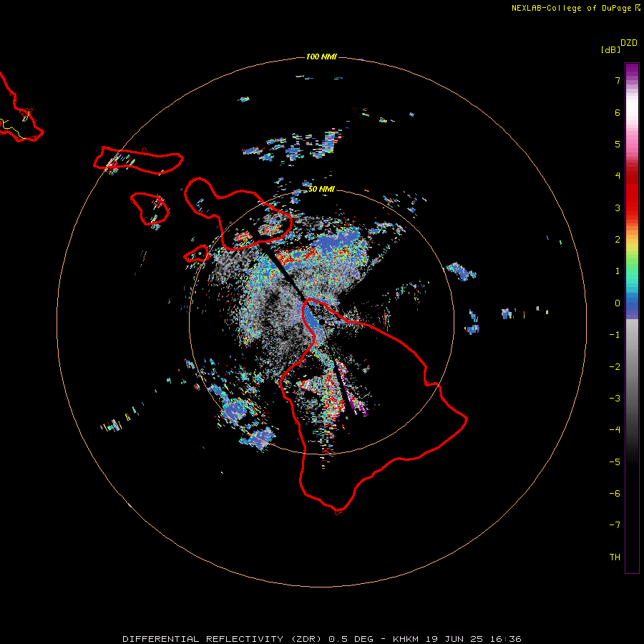The image size is (644, 644).
Task: Click the '7' value on the color scale
Action: coord(618,80)
